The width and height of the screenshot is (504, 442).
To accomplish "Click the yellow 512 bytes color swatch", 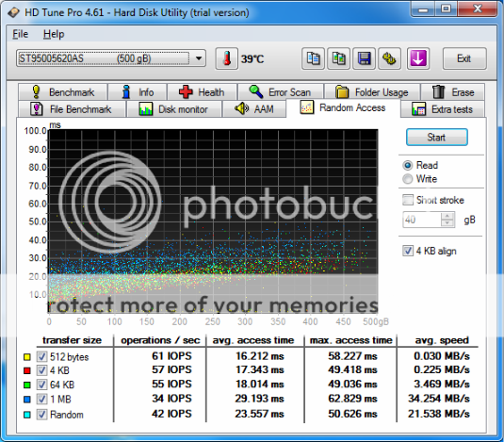I will click(x=27, y=357).
